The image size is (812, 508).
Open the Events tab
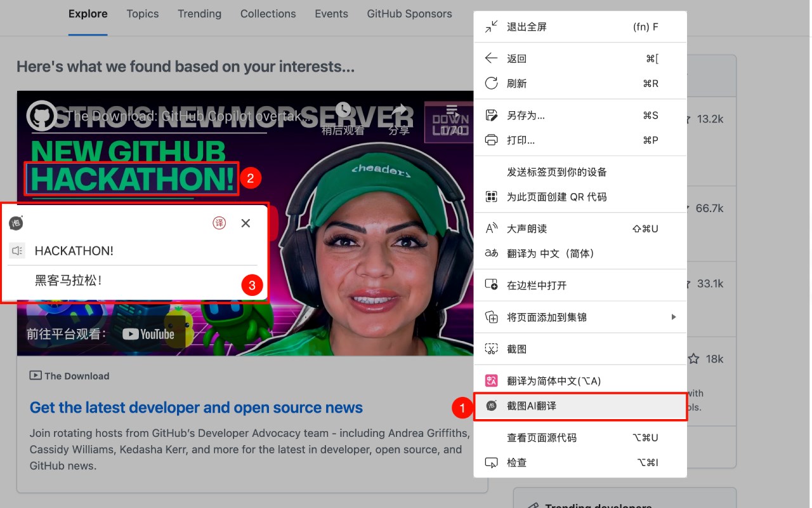[331, 13]
